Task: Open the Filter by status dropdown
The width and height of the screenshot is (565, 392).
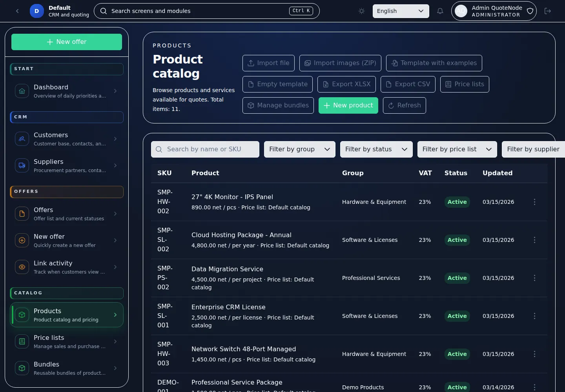Action: tap(376, 149)
